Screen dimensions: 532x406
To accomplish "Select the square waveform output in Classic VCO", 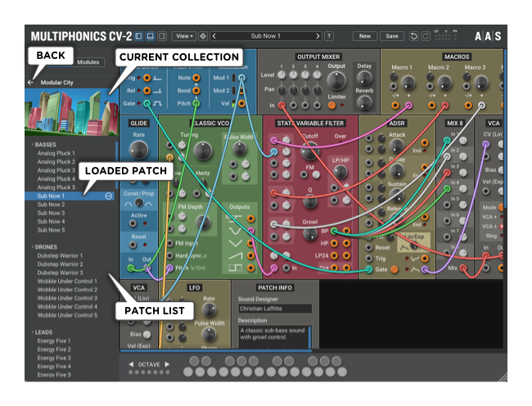I will click(250, 268).
